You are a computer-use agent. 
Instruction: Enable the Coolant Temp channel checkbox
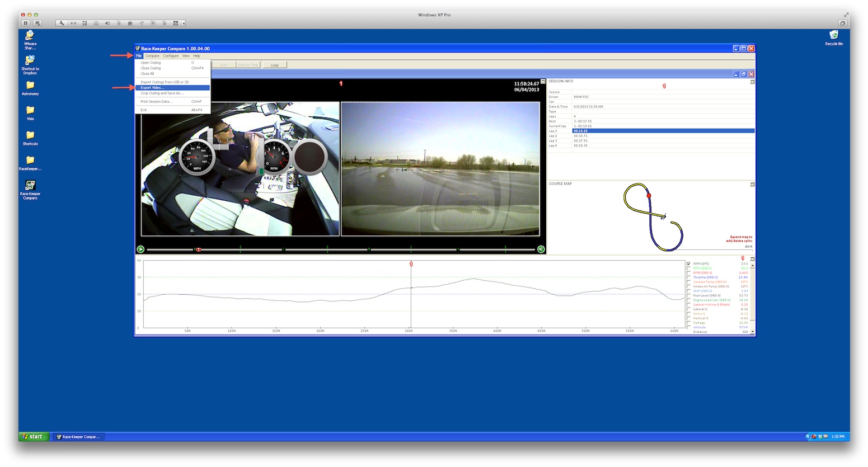[x=689, y=282]
